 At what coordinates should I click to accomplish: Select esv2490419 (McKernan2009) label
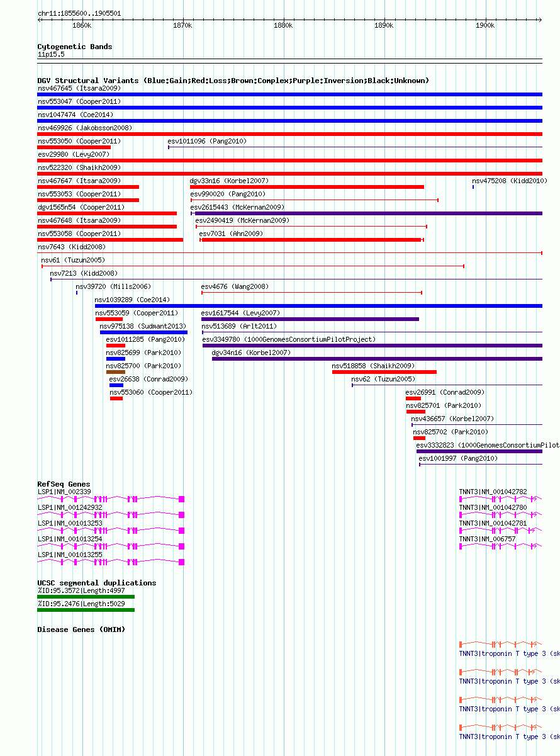[242, 220]
